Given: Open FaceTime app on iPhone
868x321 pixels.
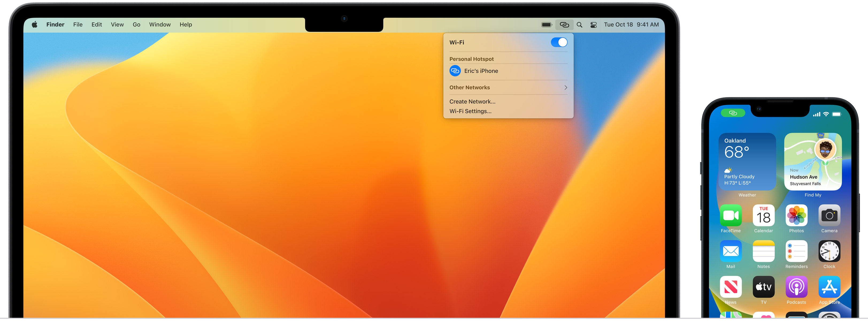Looking at the screenshot, I should click(x=731, y=215).
